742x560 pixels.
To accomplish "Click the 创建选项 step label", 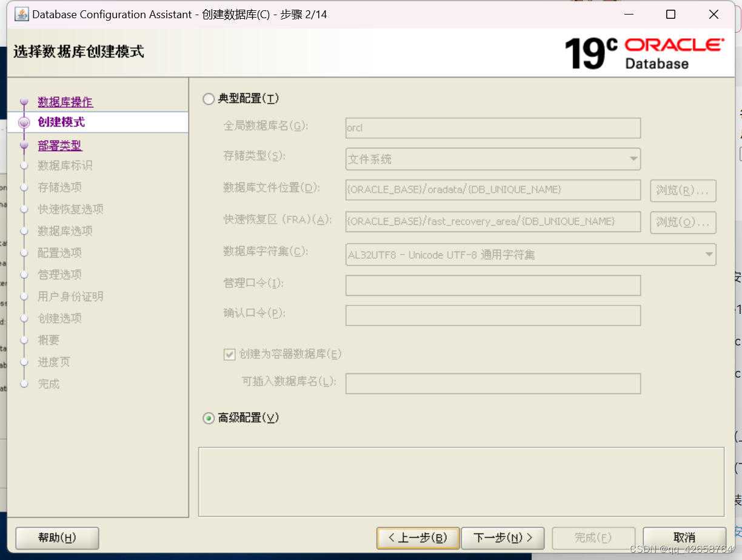I will pos(59,318).
